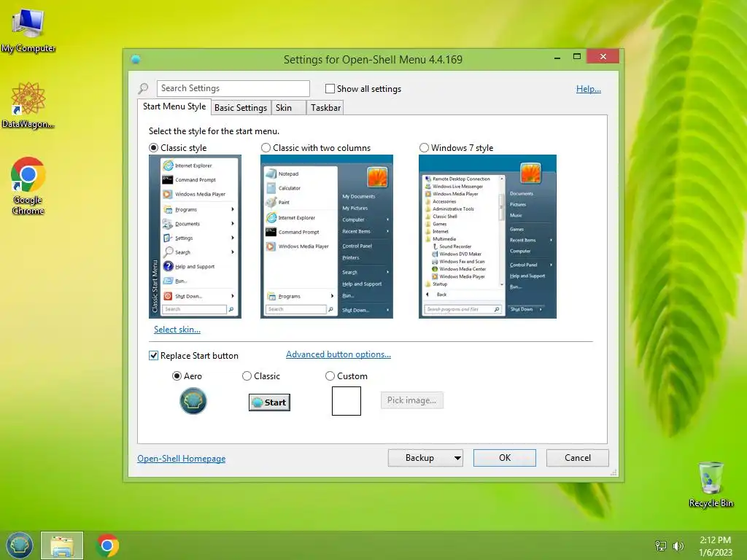Visit the Open-Shell Homepage link
The image size is (747, 560).
tap(182, 458)
